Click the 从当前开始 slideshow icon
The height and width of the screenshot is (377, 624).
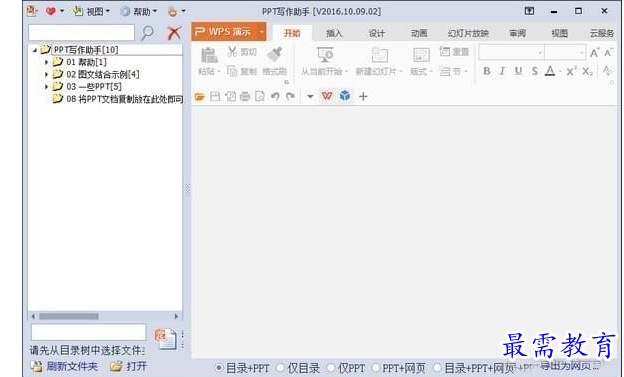pos(325,55)
